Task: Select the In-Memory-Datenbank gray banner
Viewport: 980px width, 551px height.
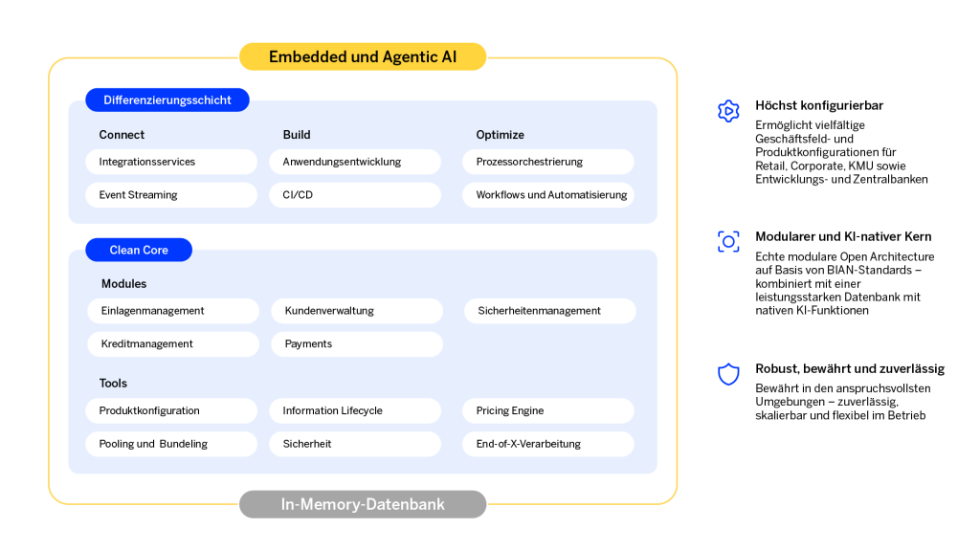Action: pyautogui.click(x=363, y=504)
